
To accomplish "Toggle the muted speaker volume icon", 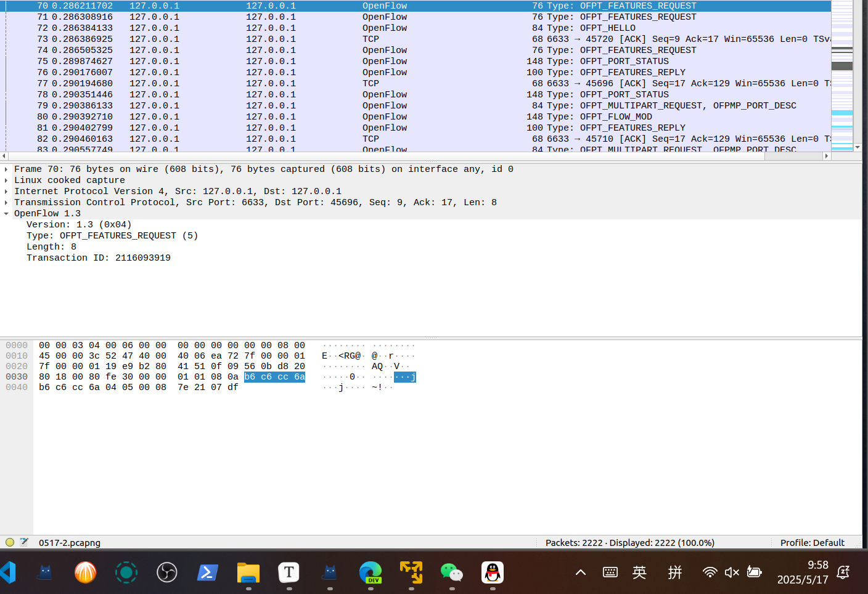I will tap(732, 572).
